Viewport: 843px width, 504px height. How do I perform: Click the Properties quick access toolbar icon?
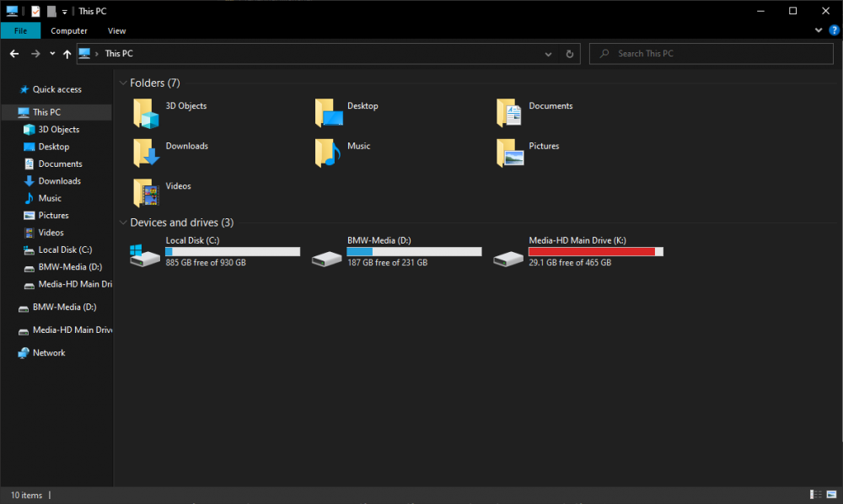pyautogui.click(x=35, y=11)
